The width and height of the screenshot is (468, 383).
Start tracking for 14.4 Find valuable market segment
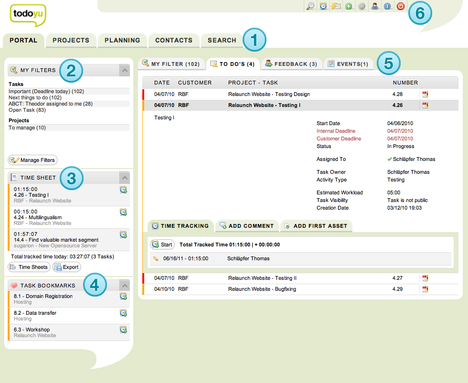tap(123, 235)
